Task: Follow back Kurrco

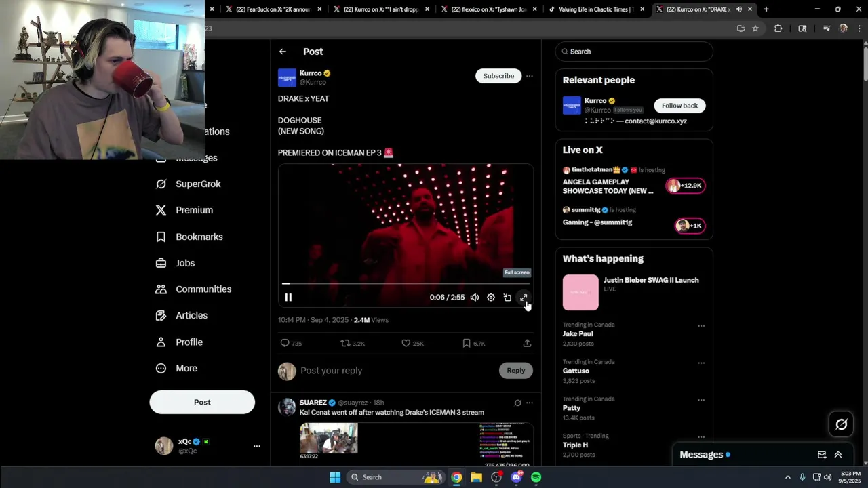Action: click(679, 106)
